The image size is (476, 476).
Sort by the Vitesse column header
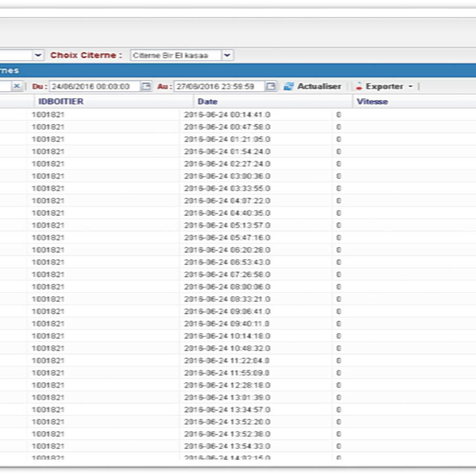pyautogui.click(x=372, y=101)
